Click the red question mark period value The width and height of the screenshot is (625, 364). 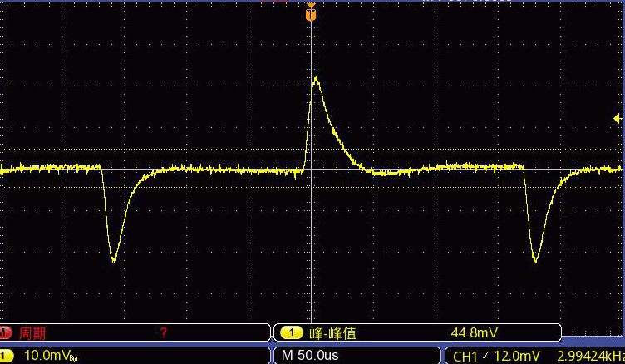click(x=163, y=332)
